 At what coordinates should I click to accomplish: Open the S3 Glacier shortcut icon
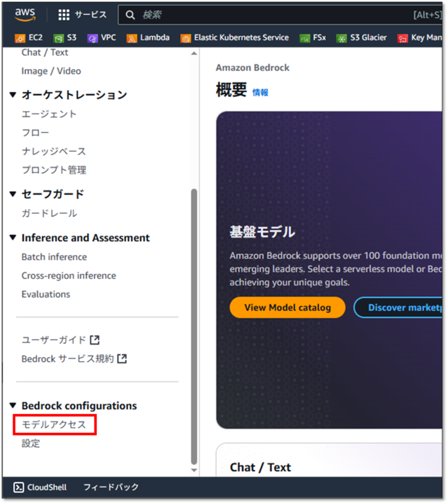342,38
